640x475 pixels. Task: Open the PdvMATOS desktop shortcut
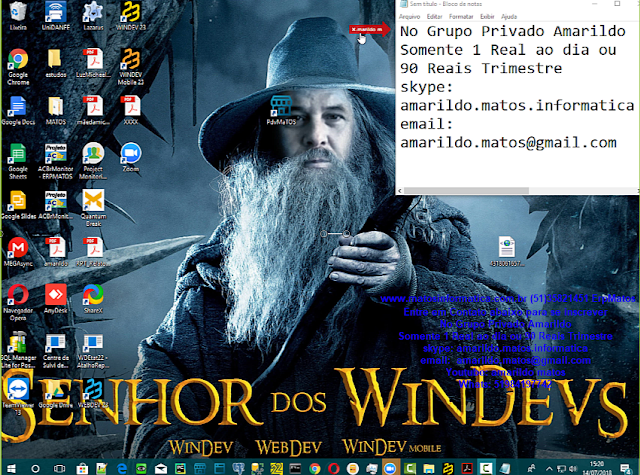(x=281, y=110)
